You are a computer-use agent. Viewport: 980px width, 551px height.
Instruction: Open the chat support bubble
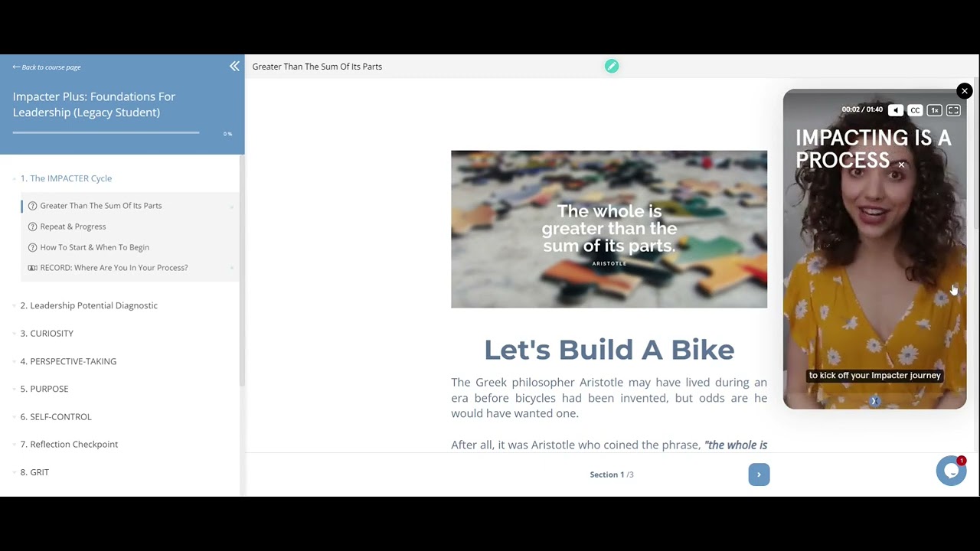click(952, 471)
